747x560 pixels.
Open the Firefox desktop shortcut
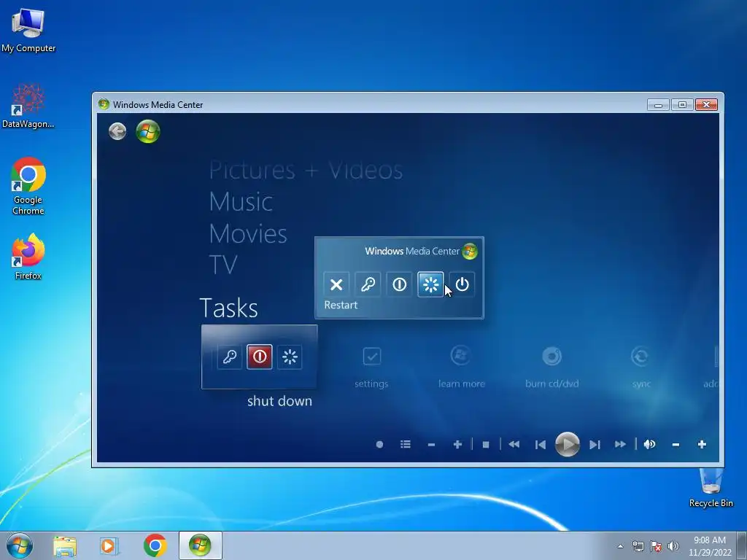[28, 257]
